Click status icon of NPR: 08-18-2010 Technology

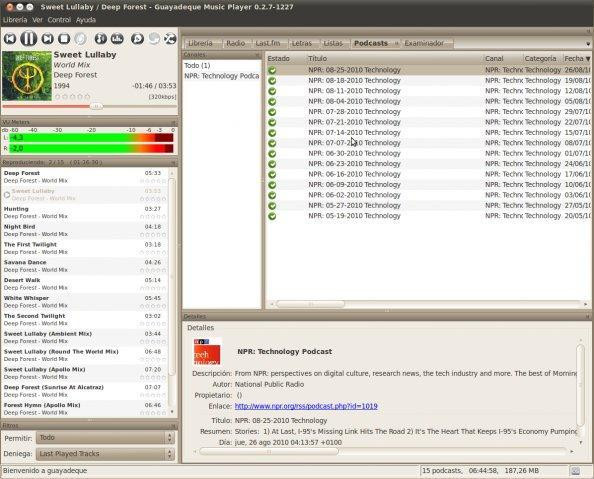272,80
